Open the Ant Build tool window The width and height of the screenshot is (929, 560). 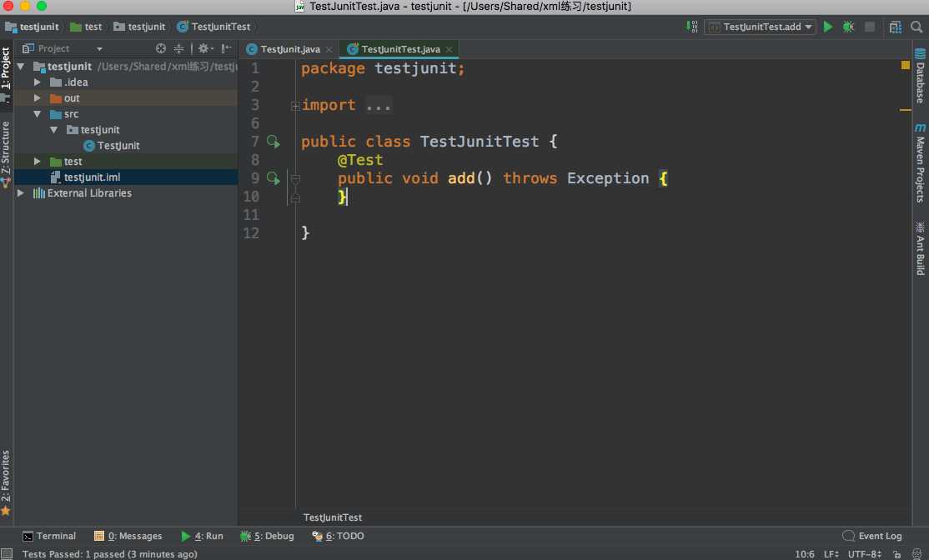click(x=920, y=248)
